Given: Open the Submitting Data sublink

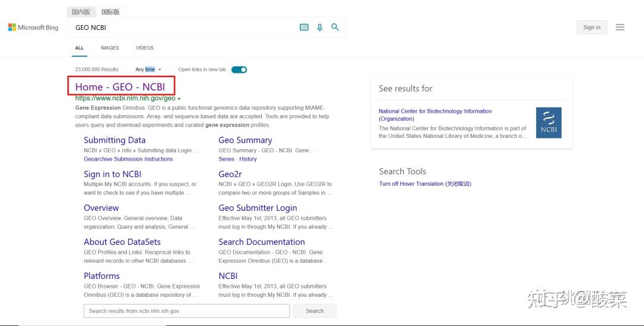Looking at the screenshot, I should click(114, 140).
